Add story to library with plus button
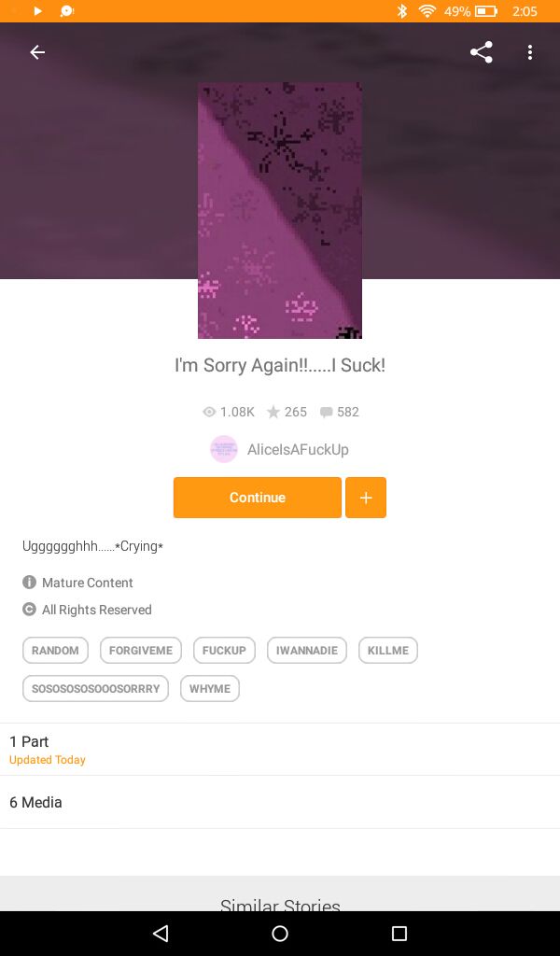Image resolution: width=560 pixels, height=956 pixels. tap(366, 498)
